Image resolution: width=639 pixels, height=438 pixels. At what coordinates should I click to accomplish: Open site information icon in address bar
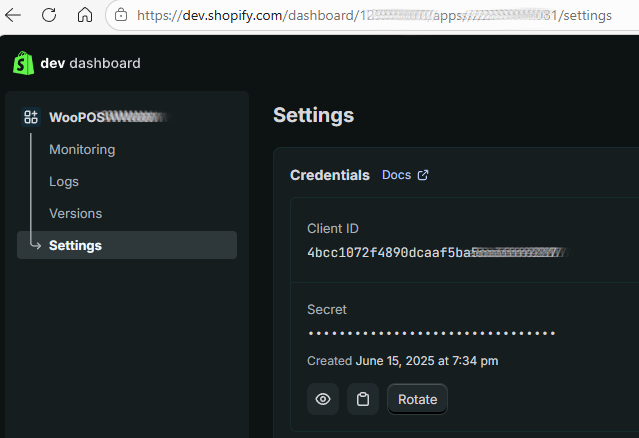click(121, 15)
